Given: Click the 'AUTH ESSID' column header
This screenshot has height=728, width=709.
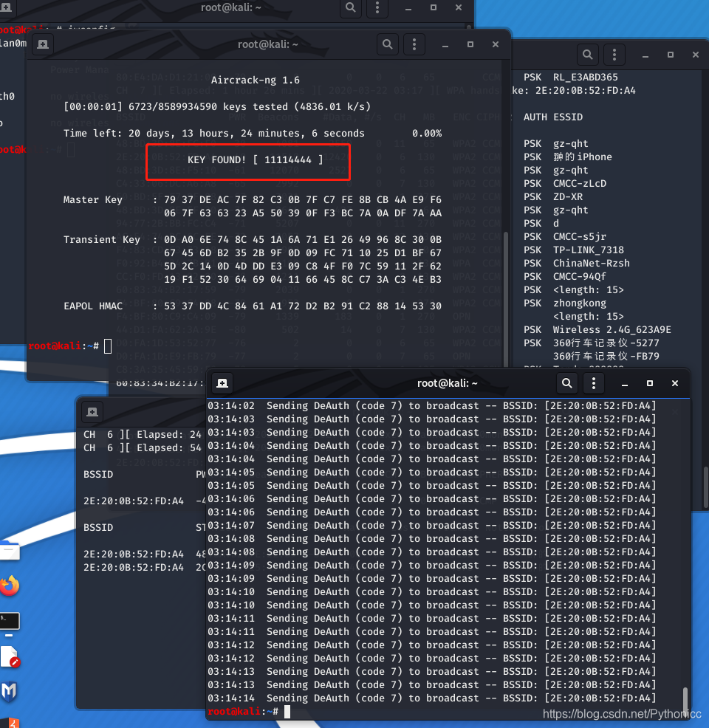Looking at the screenshot, I should (553, 117).
